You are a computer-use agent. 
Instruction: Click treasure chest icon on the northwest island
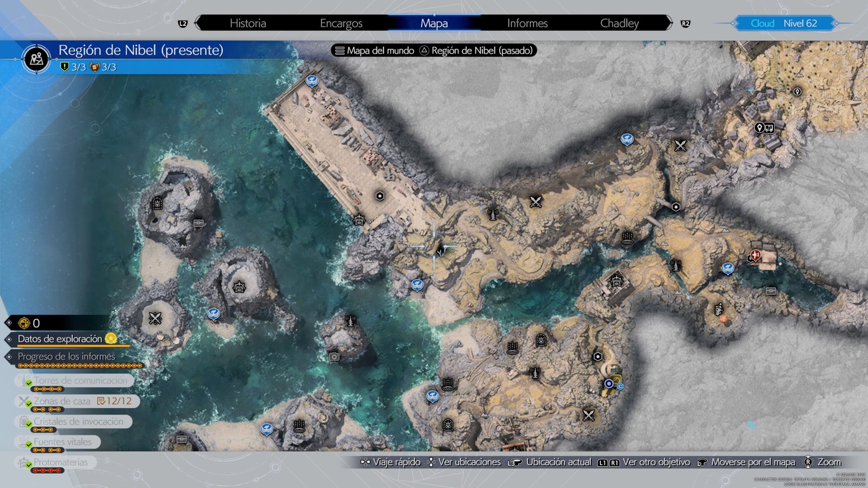[199, 223]
